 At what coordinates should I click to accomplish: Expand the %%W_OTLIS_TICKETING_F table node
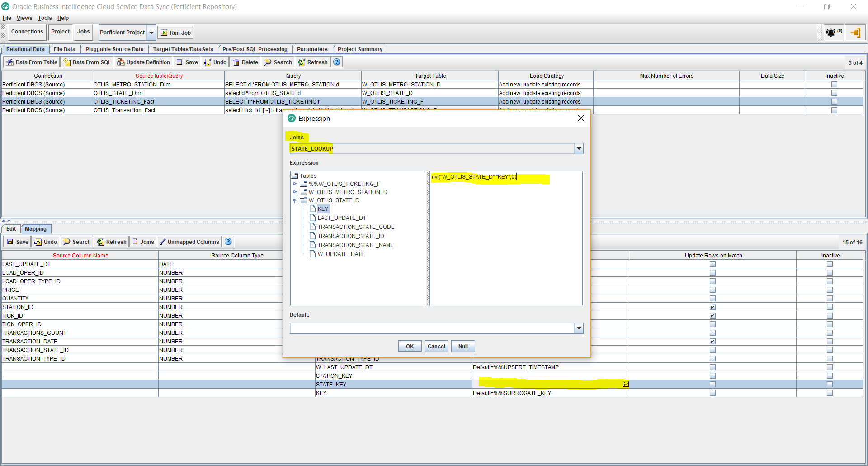point(295,184)
